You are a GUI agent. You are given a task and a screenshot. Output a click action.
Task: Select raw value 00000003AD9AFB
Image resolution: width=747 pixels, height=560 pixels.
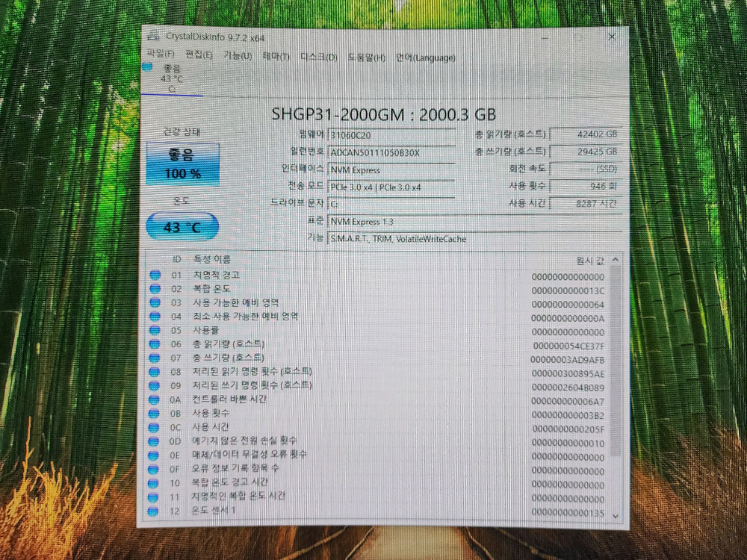[568, 360]
